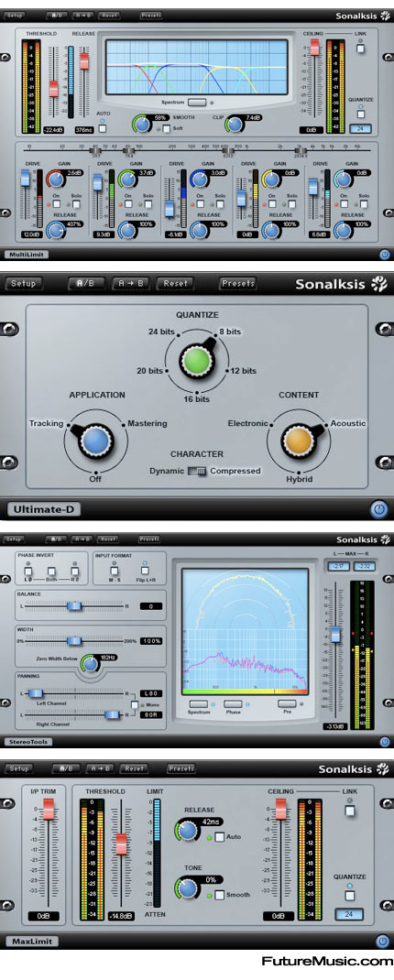Click the Spectrum button under the MultiLimit display
This screenshot has width=394, height=980.
197,102
